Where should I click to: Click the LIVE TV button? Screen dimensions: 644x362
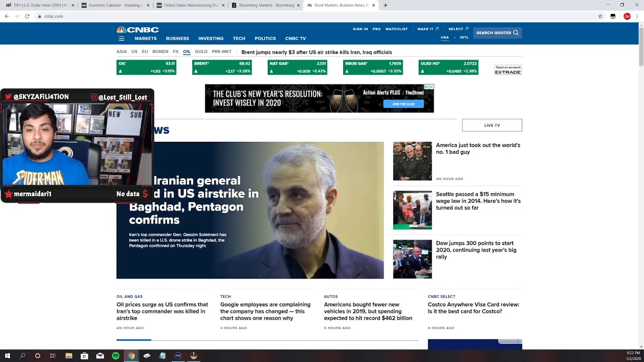[x=492, y=125]
